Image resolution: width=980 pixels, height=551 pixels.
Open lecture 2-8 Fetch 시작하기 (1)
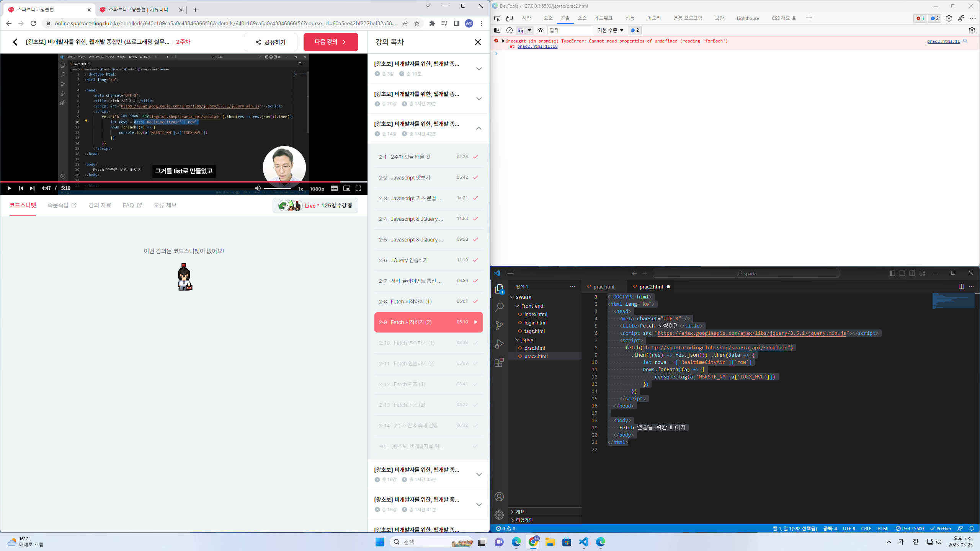[x=428, y=302]
